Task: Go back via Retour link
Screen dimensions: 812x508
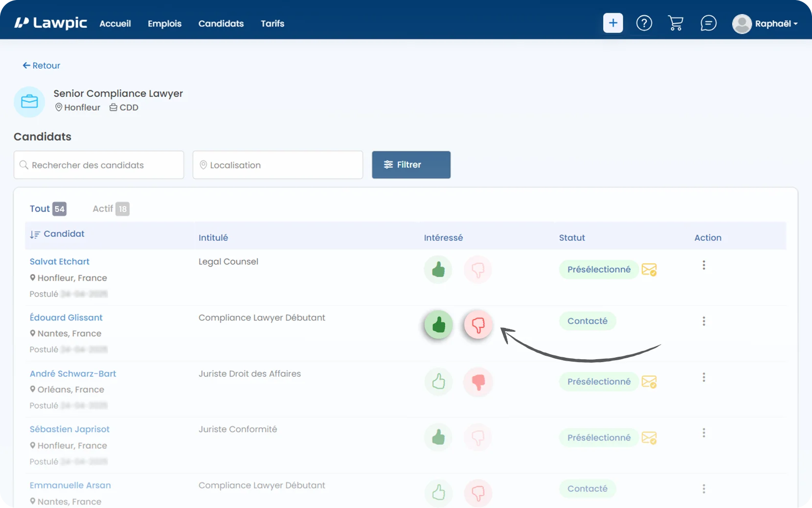Action: 41,66
